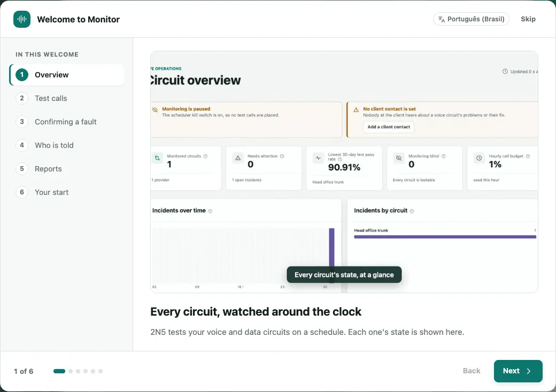Go to the Test calls step
The height and width of the screenshot is (392, 556).
point(67,98)
